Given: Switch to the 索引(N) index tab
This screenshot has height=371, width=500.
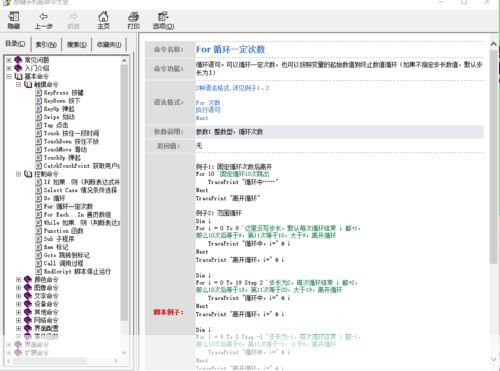Looking at the screenshot, I should (46, 44).
